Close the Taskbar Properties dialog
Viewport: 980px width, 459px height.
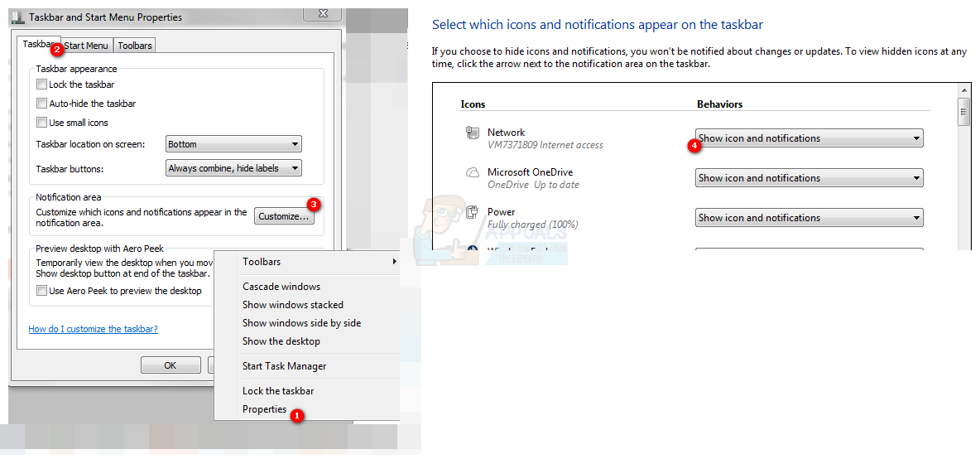click(x=324, y=13)
